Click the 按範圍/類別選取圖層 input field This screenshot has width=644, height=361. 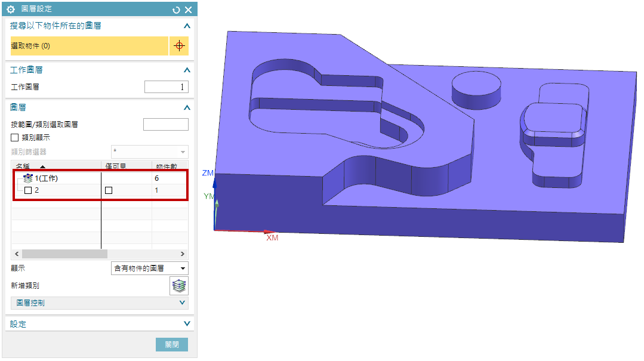tap(165, 125)
